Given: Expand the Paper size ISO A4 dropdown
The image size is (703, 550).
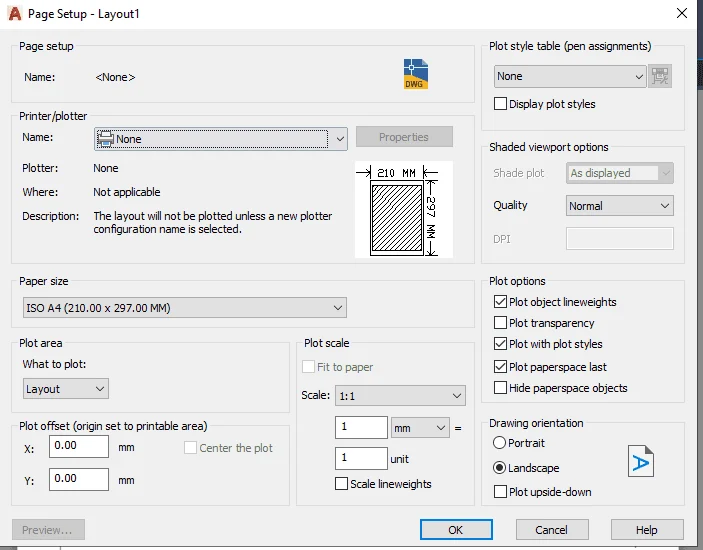Looking at the screenshot, I should click(x=185, y=308).
